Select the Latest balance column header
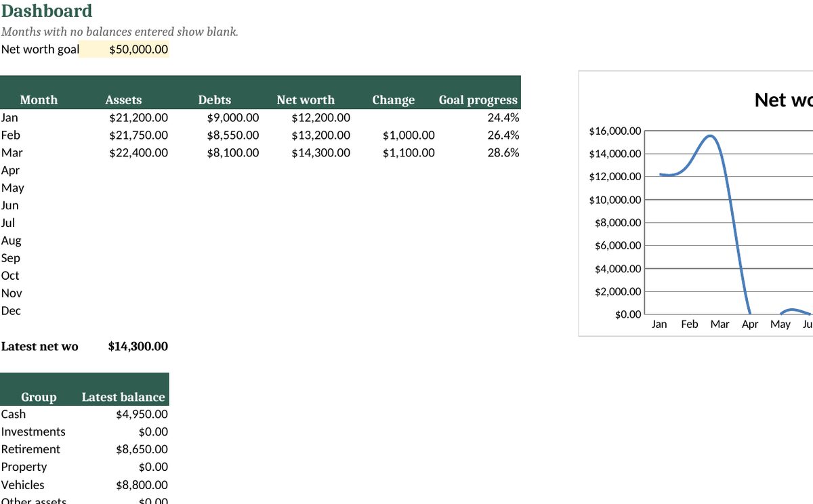The width and height of the screenshot is (813, 504). point(123,397)
